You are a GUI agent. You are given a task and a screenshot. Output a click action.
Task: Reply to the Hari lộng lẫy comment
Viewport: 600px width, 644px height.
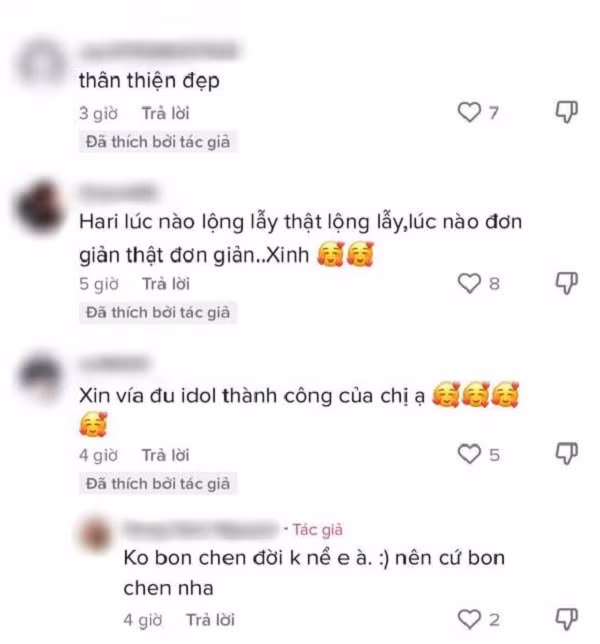(x=166, y=284)
